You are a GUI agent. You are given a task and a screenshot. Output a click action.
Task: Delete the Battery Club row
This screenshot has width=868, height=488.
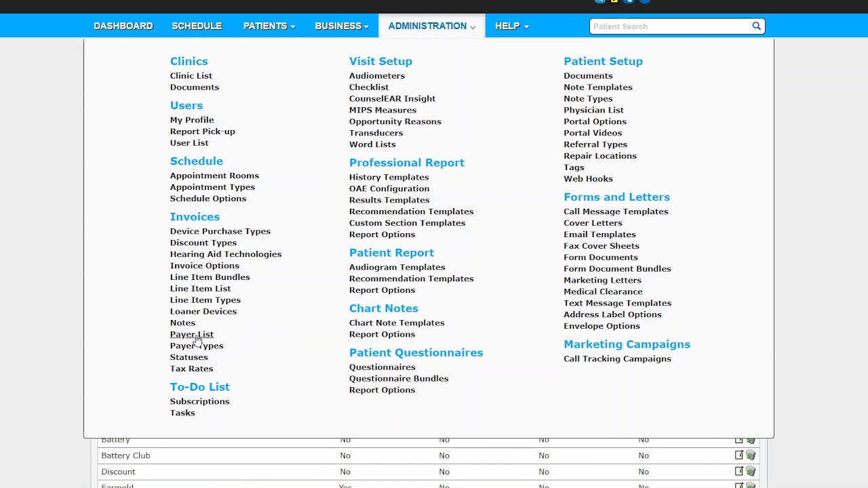point(751,455)
